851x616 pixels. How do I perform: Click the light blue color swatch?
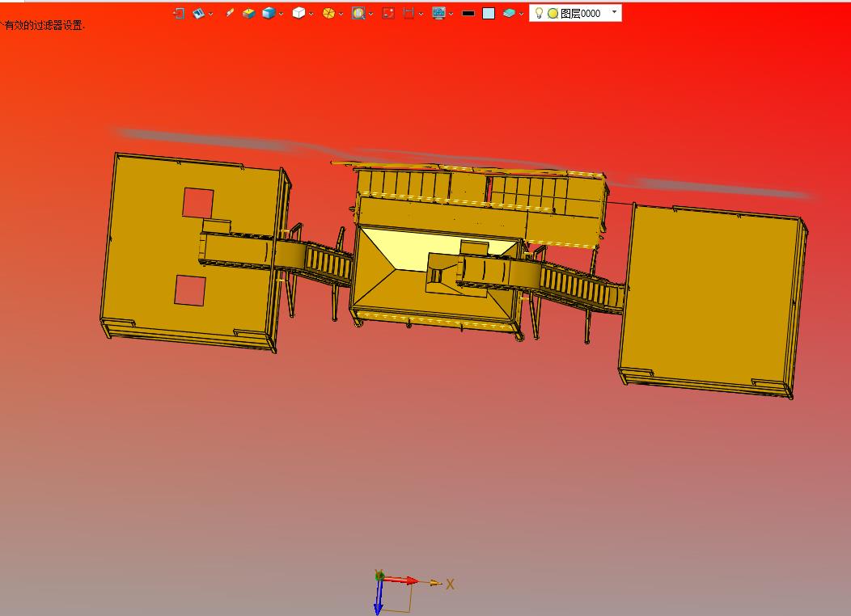coord(489,14)
